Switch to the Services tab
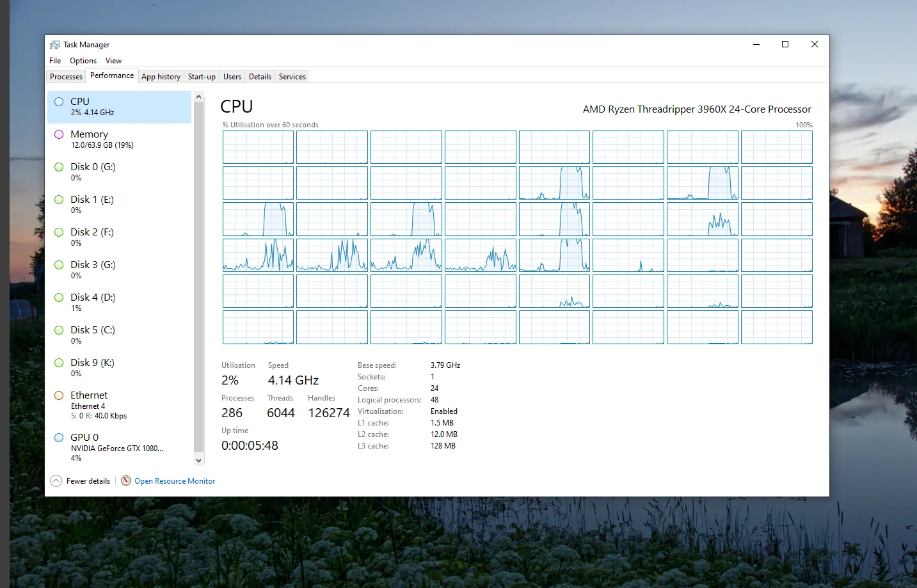This screenshot has height=588, width=917. [x=292, y=77]
